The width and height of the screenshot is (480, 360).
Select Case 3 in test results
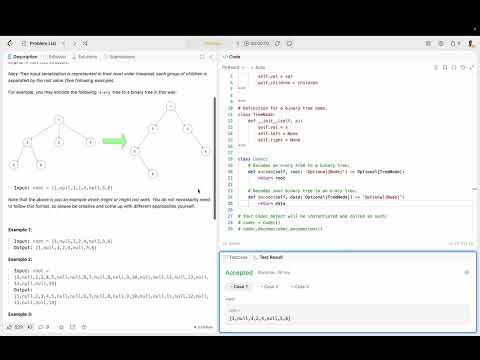click(300, 286)
